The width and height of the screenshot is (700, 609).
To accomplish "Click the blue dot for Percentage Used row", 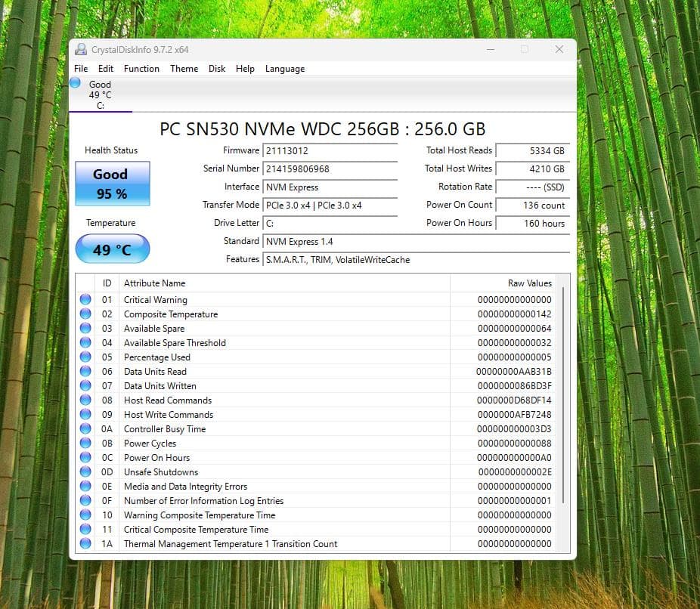I will [85, 357].
